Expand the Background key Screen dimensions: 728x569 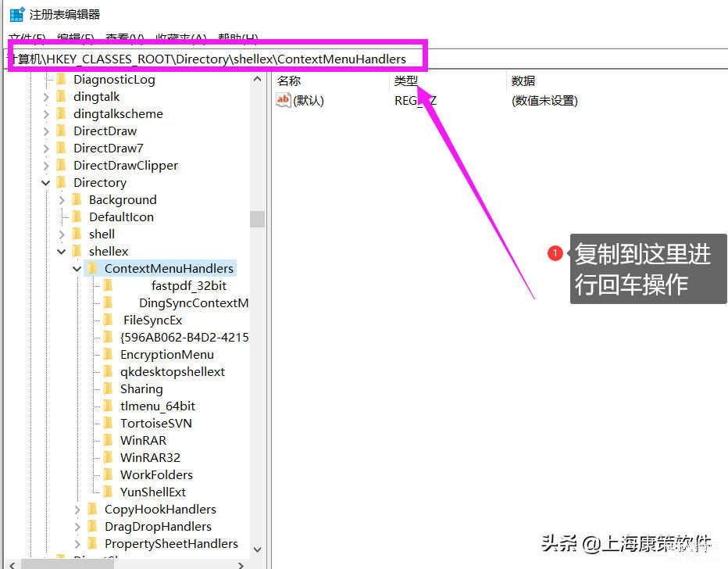[62, 200]
